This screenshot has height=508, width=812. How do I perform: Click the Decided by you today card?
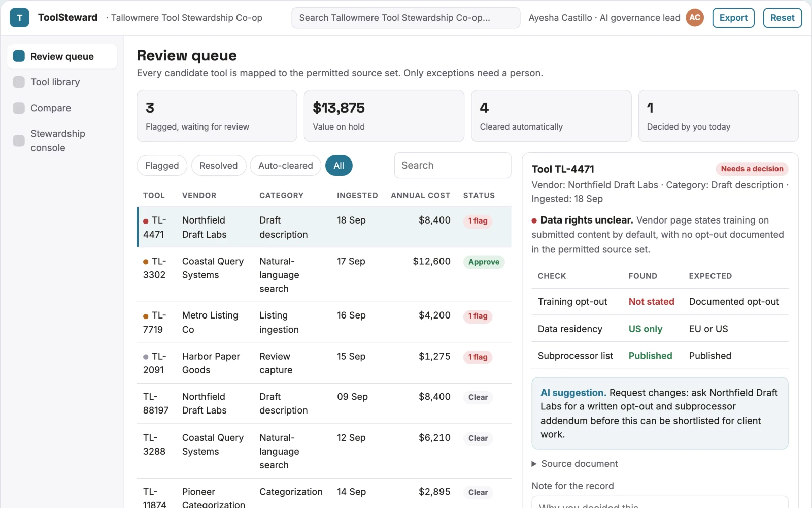coord(718,116)
